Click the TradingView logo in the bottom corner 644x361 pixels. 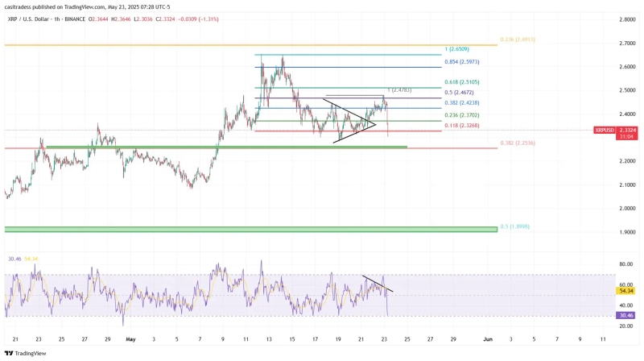[24, 353]
